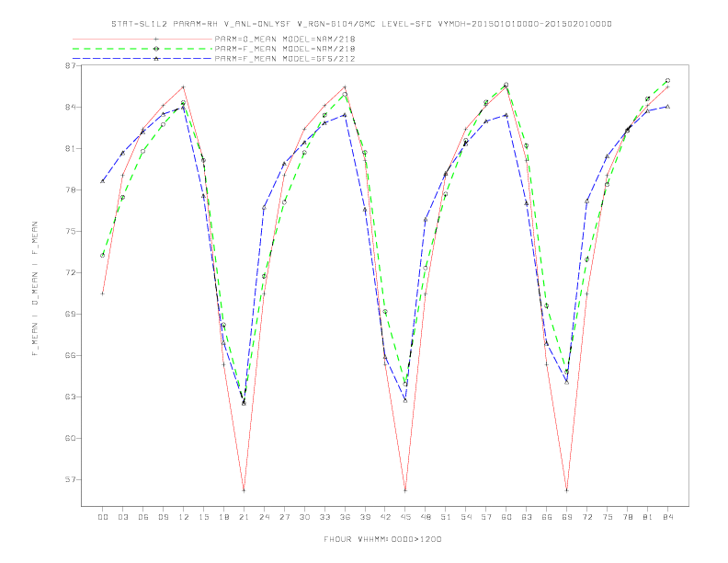Click the green circle data point at hour 00

click(103, 256)
